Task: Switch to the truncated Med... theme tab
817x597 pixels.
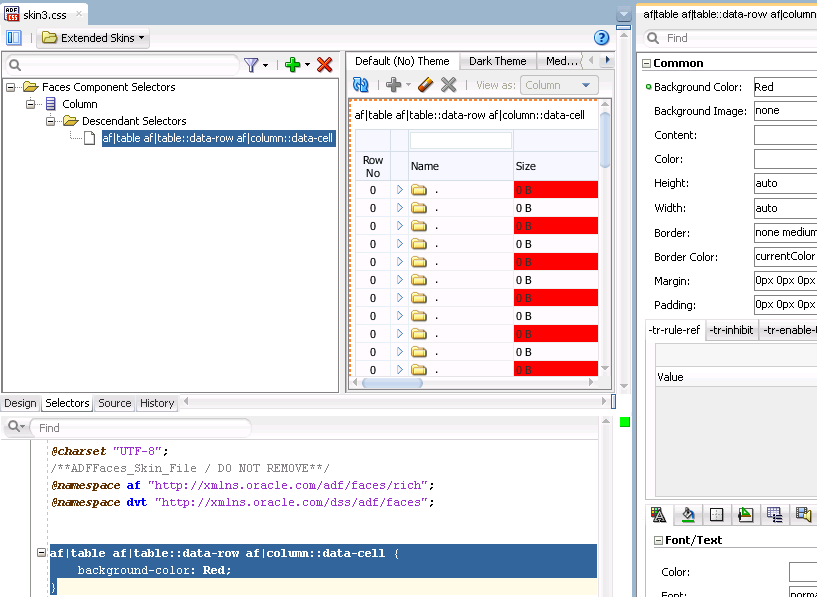Action: point(561,61)
